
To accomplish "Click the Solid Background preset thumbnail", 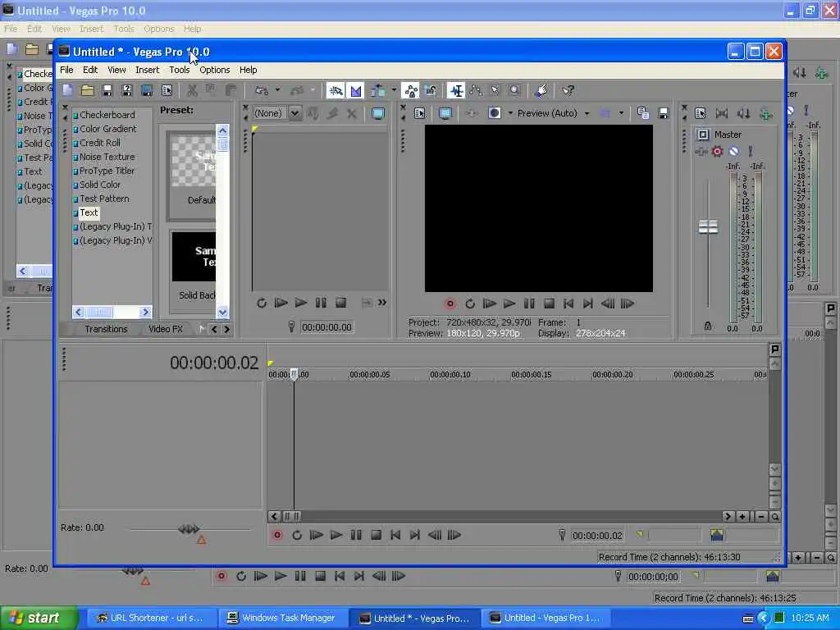I will click(x=194, y=257).
